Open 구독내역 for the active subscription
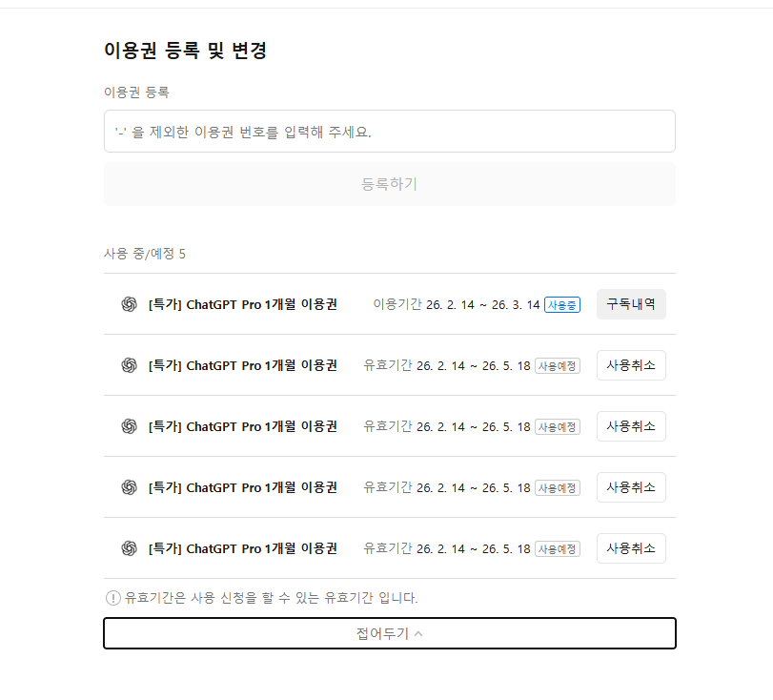This screenshot has height=700, width=773. (x=630, y=303)
